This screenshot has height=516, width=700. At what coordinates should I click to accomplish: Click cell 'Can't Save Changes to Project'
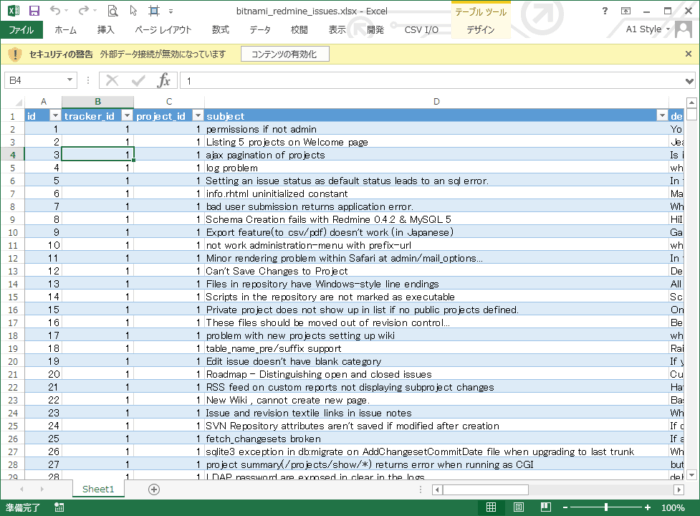coord(436,271)
